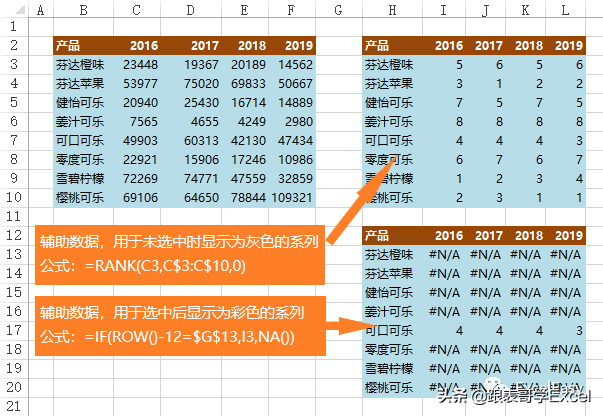Click 樱桃可乐 in column B
This screenshot has height=416, width=603.
pos(83,198)
